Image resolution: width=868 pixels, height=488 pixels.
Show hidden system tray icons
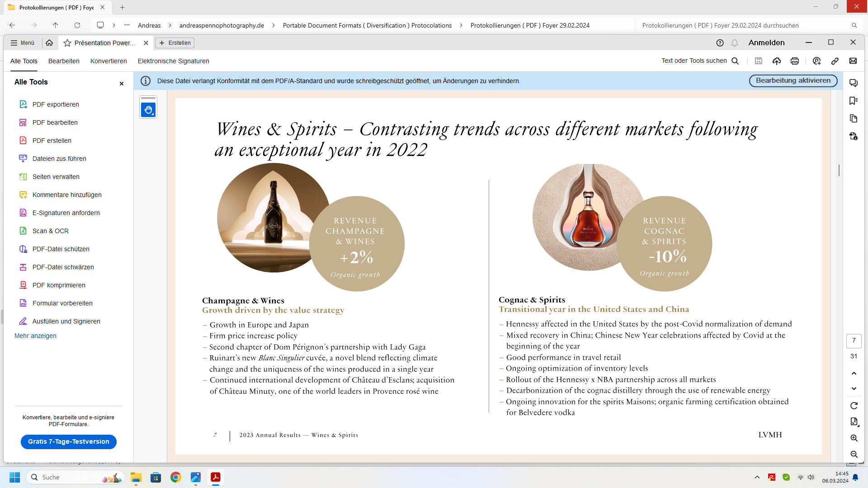pyautogui.click(x=757, y=477)
